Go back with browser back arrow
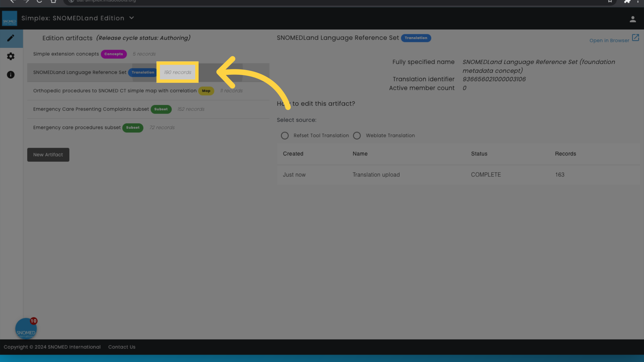The height and width of the screenshot is (362, 644). [x=13, y=1]
